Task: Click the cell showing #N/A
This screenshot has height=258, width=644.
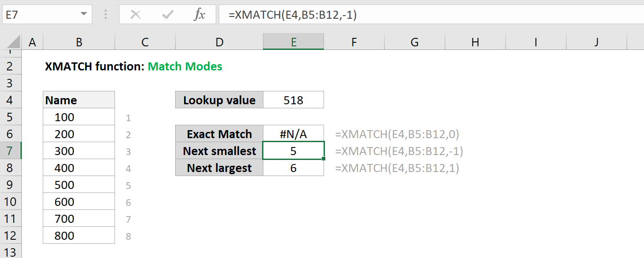Action: click(x=293, y=134)
